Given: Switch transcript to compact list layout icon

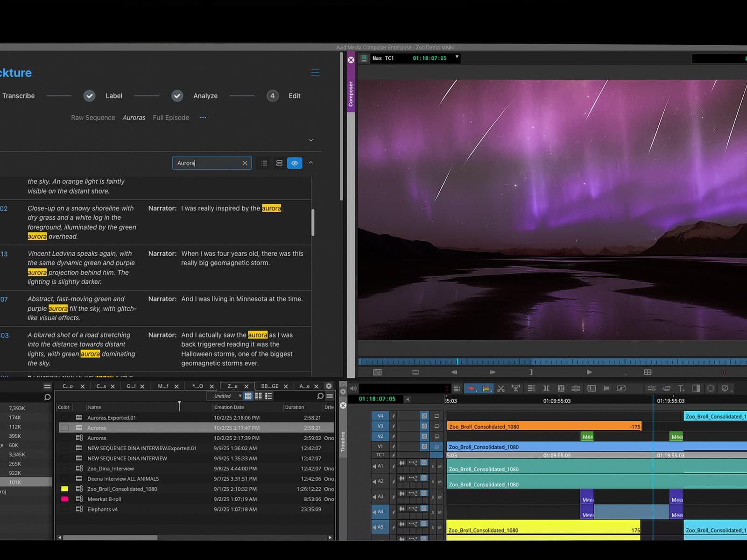Looking at the screenshot, I should click(264, 163).
